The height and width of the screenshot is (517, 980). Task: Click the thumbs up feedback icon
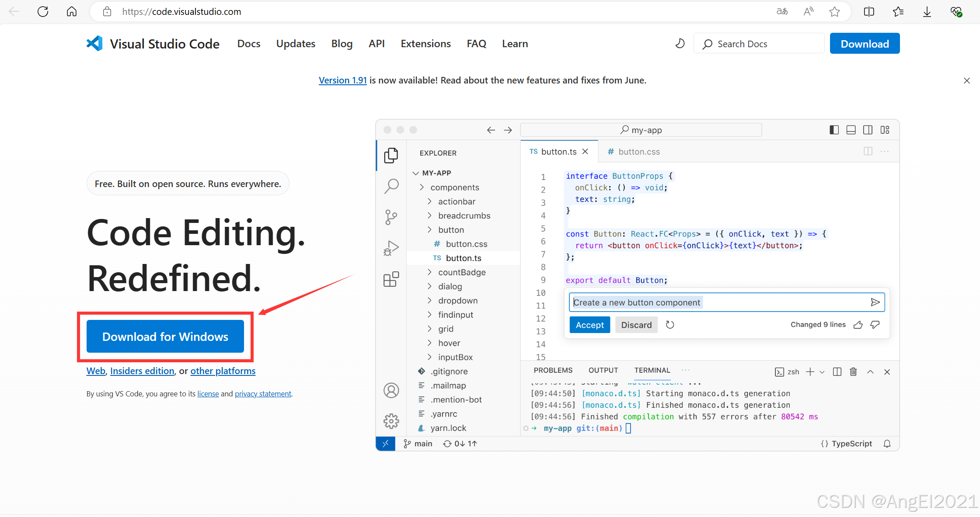[858, 325]
